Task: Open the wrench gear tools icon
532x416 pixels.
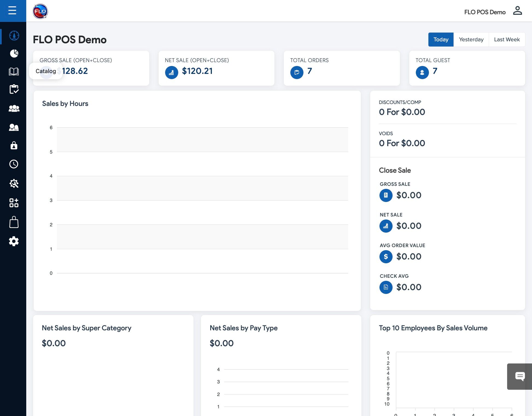Action: tap(14, 183)
